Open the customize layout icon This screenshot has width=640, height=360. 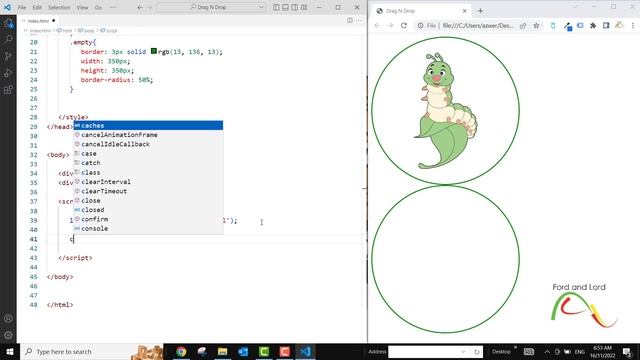[304, 7]
